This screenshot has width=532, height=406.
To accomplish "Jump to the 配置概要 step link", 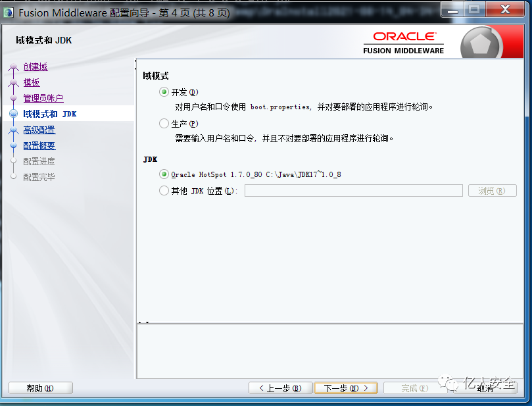I will pyautogui.click(x=39, y=145).
